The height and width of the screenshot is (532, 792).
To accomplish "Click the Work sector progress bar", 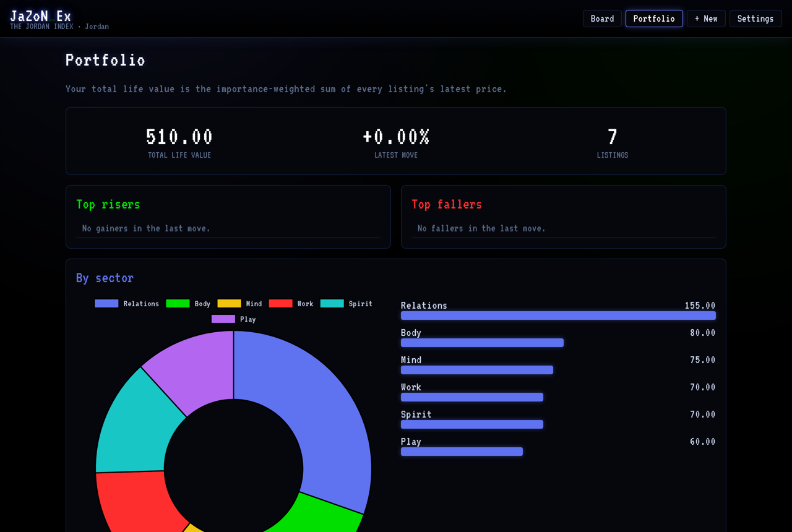I will point(472,397).
